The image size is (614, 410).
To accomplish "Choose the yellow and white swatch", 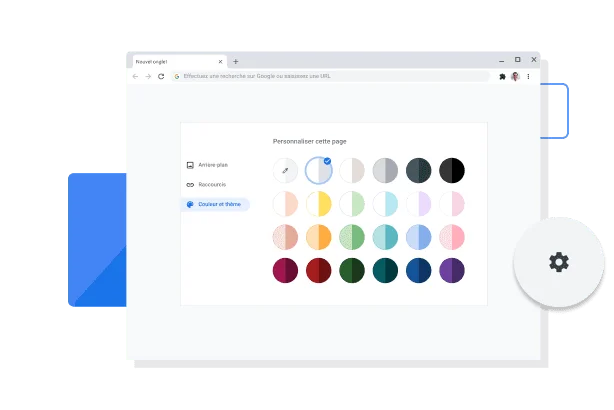I will 319,204.
